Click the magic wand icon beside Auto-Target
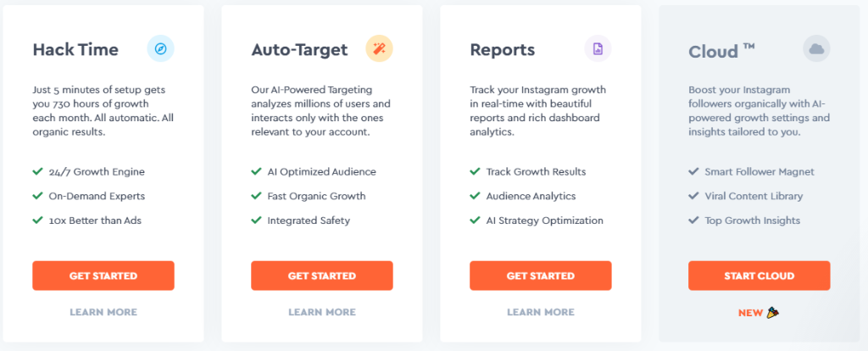Viewport: 868px width, 351px height. tap(379, 48)
